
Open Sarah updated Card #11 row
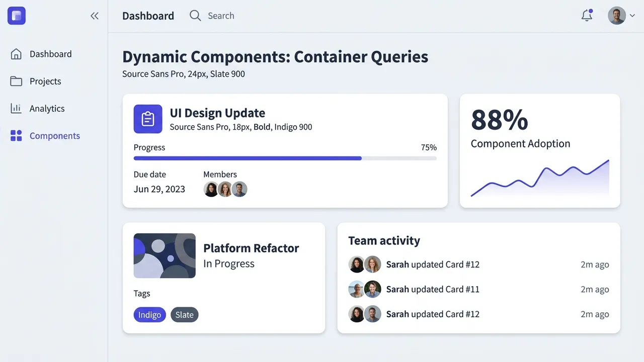coord(478,289)
